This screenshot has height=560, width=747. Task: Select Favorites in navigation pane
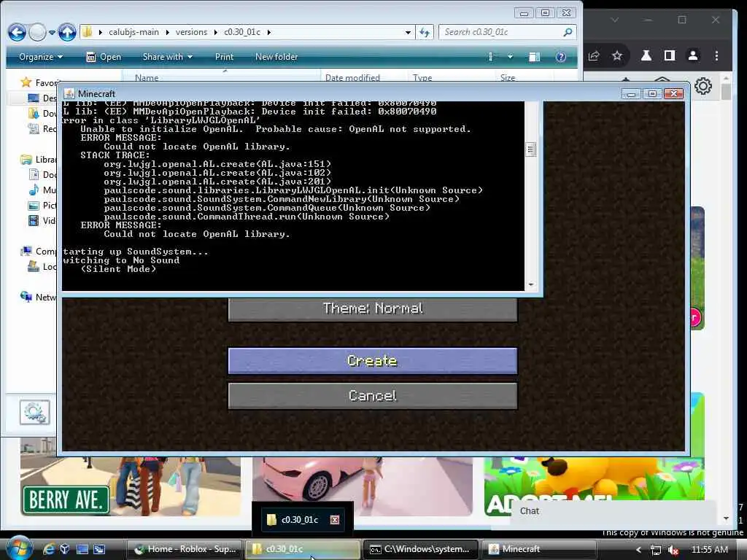[x=39, y=83]
